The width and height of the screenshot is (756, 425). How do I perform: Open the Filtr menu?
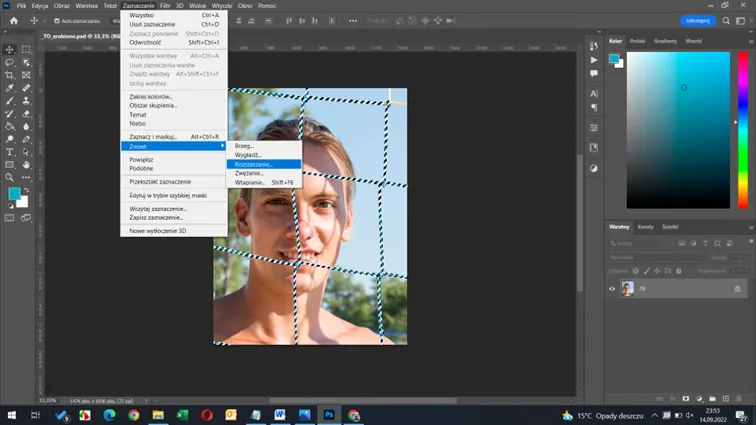pos(165,6)
